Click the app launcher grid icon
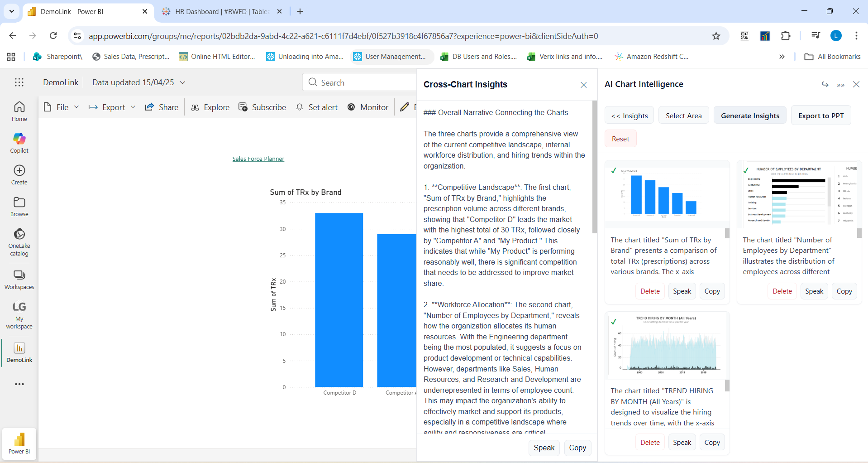Screen dimensions: 868x463 tap(19, 82)
